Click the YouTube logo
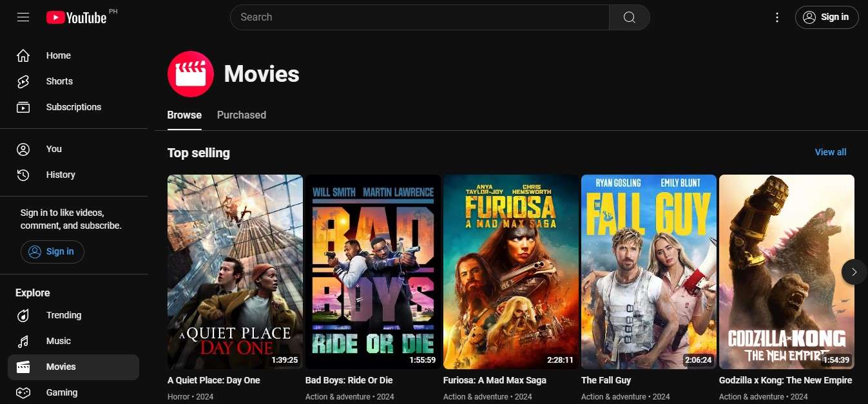 (77, 17)
